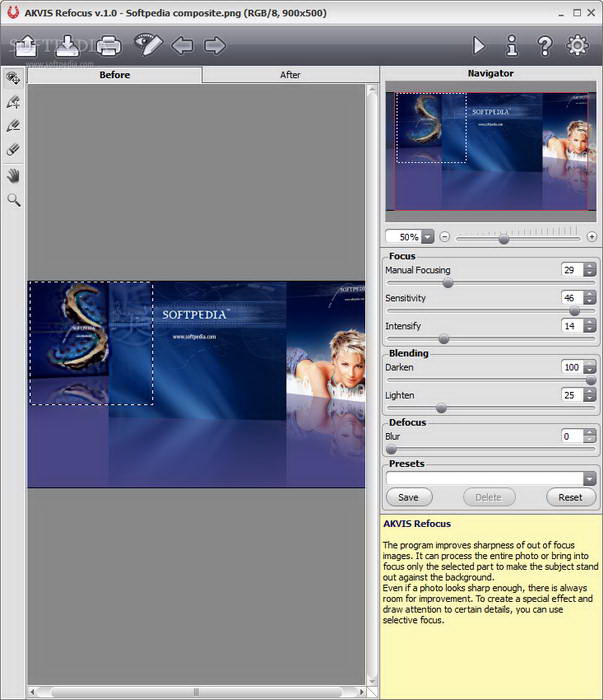Click the Darken value field
This screenshot has height=700, width=603.
[x=572, y=367]
